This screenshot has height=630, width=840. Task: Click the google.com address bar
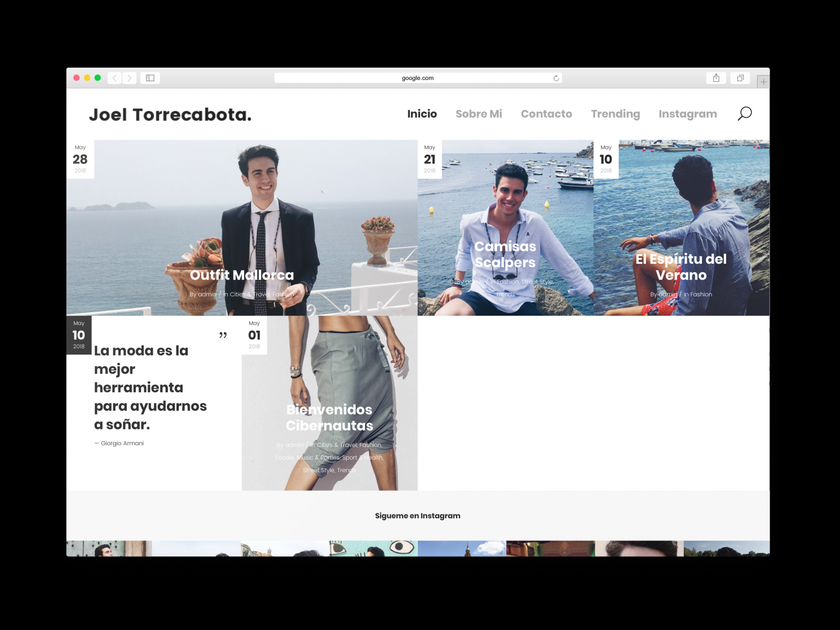tap(417, 78)
